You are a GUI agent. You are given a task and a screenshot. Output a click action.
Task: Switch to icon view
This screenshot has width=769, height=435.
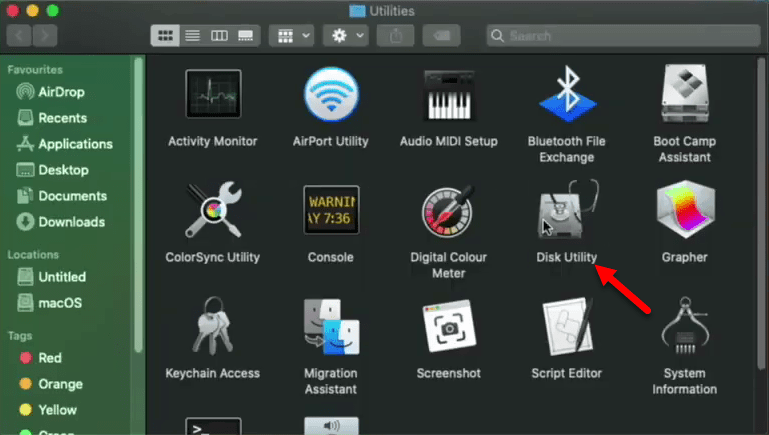click(165, 35)
